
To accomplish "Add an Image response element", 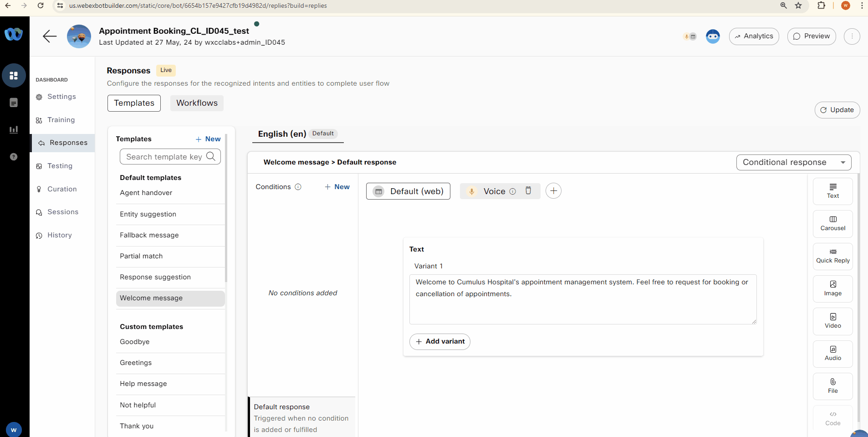I will tap(832, 288).
